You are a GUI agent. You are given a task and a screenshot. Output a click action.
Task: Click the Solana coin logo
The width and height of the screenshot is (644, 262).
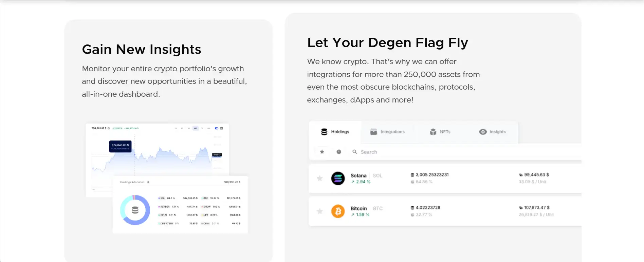pos(338,178)
